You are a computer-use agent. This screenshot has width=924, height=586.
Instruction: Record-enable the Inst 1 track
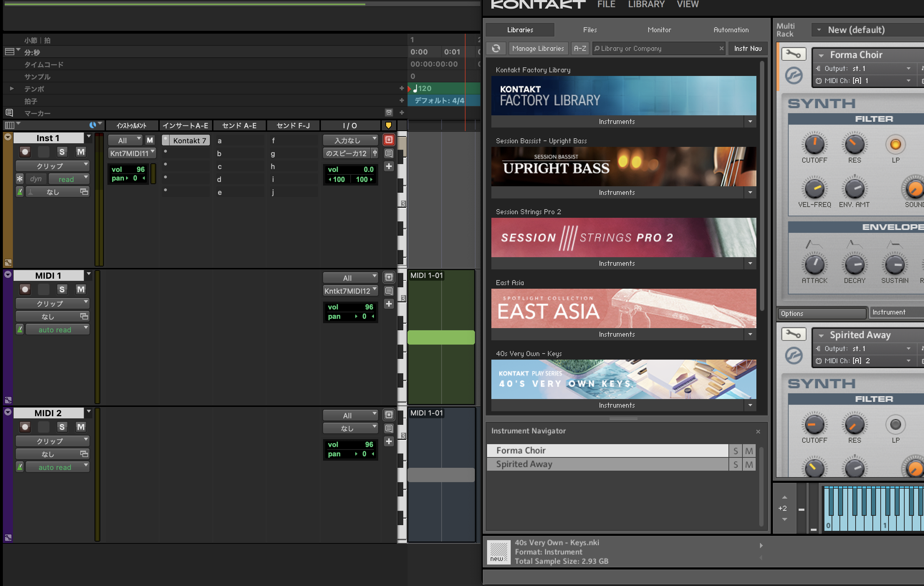pyautogui.click(x=25, y=152)
